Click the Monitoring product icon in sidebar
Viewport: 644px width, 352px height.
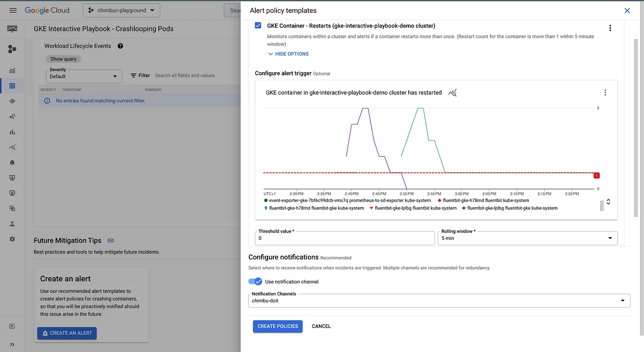click(12, 29)
